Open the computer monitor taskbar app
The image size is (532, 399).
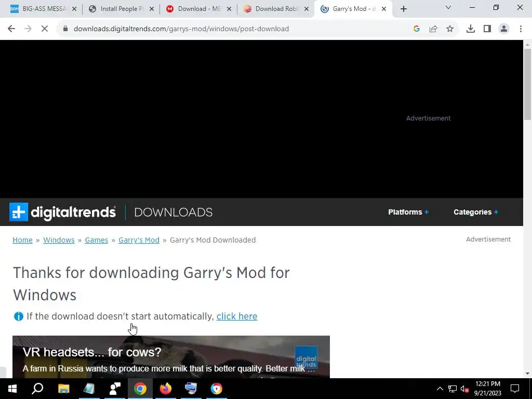[x=191, y=389]
